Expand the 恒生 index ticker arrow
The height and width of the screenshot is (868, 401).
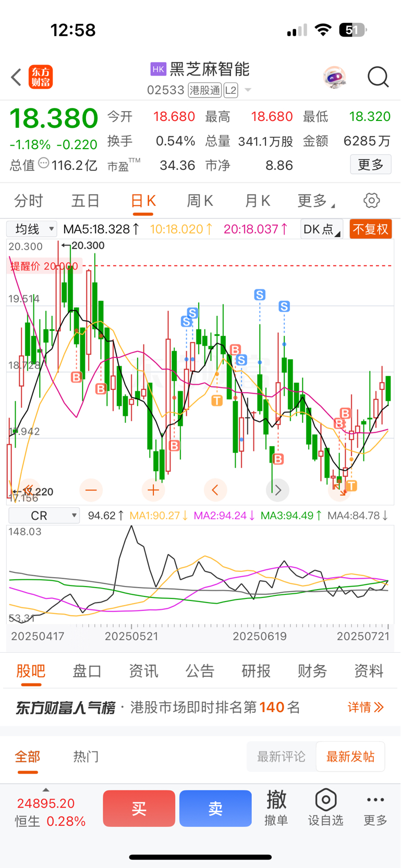(x=46, y=790)
